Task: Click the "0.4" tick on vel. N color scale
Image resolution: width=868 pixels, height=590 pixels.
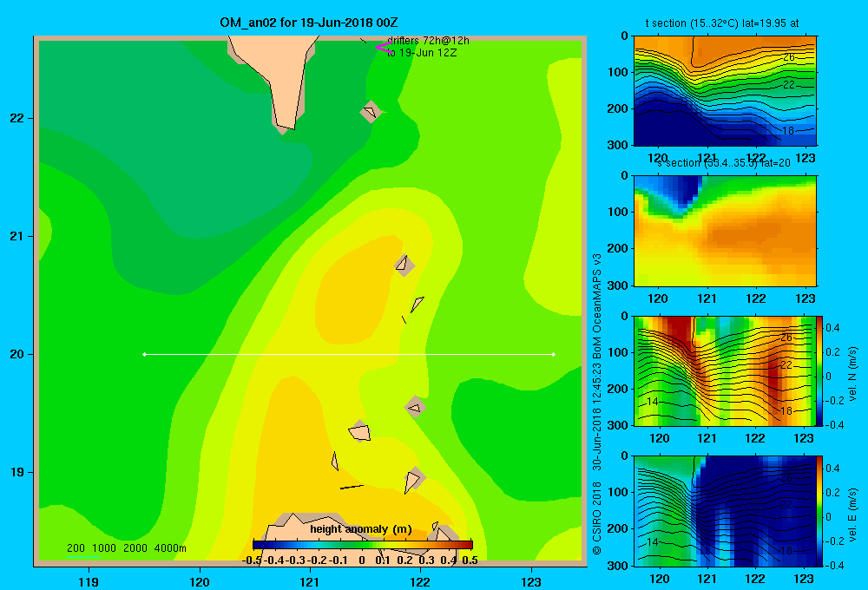Action: click(833, 328)
